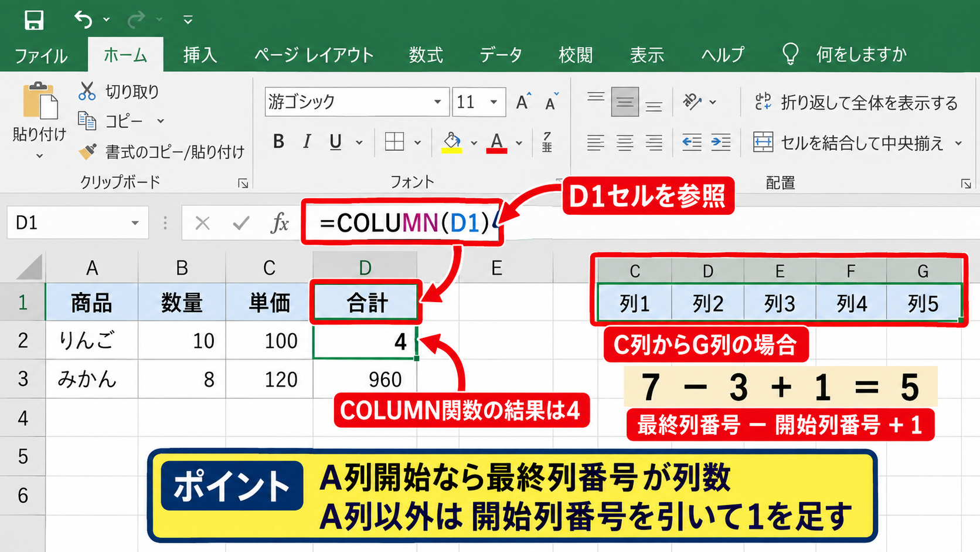The width and height of the screenshot is (980, 552).
Task: Click the Paste (貼り付け) clipboard icon
Action: (x=40, y=101)
